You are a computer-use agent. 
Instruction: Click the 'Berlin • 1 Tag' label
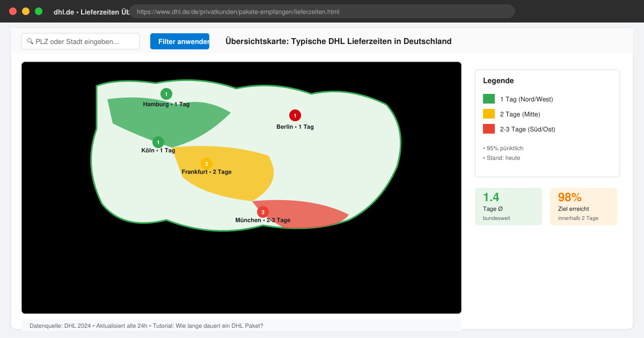tap(295, 127)
